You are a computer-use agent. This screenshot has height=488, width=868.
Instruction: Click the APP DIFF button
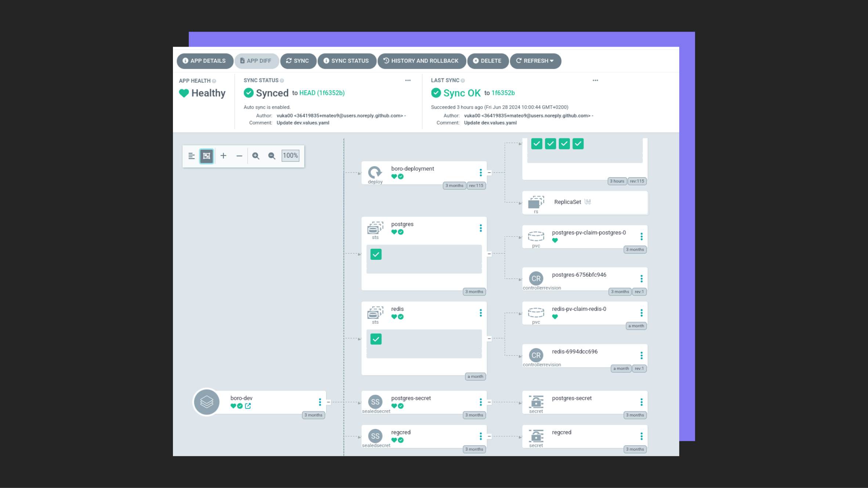pyautogui.click(x=256, y=61)
